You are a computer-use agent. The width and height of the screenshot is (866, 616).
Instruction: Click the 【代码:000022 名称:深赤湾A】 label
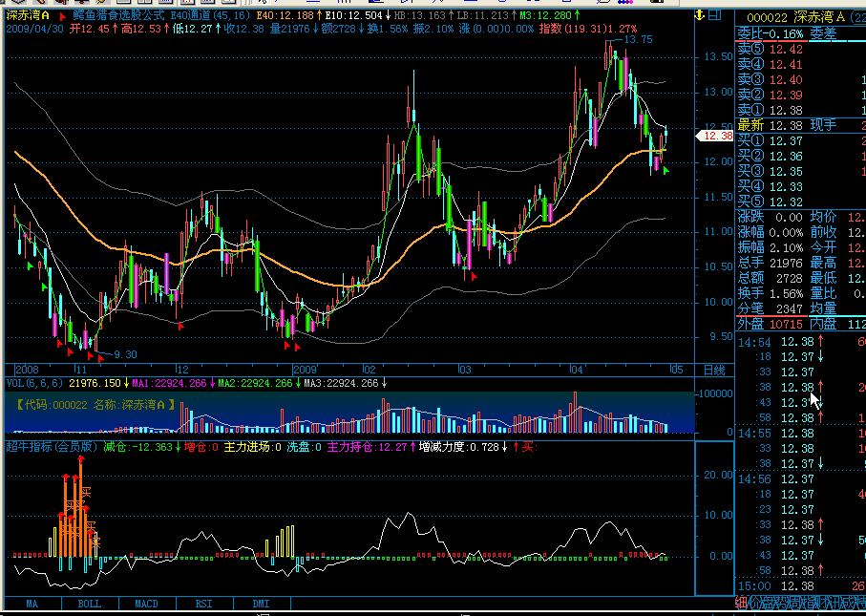(x=94, y=404)
